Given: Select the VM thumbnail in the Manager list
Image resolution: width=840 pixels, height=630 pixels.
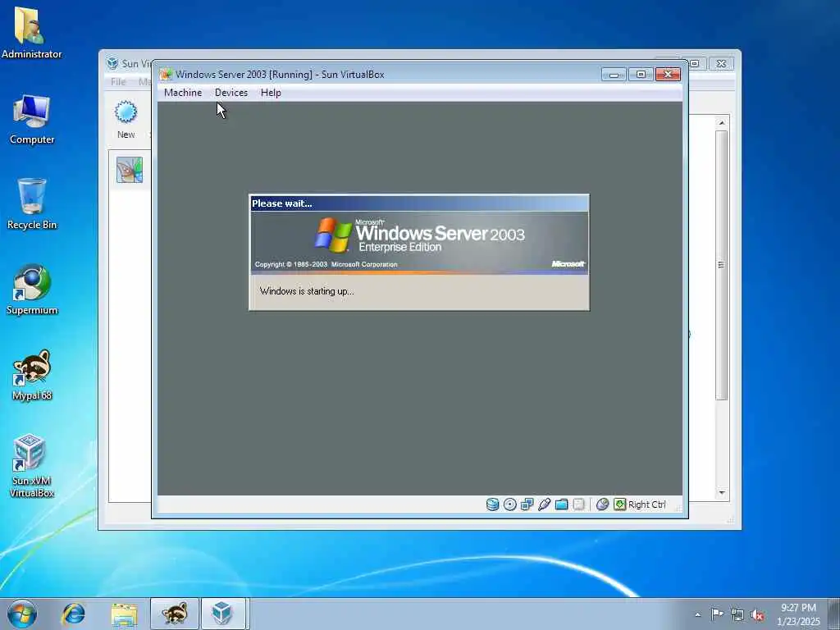Looking at the screenshot, I should [x=130, y=170].
